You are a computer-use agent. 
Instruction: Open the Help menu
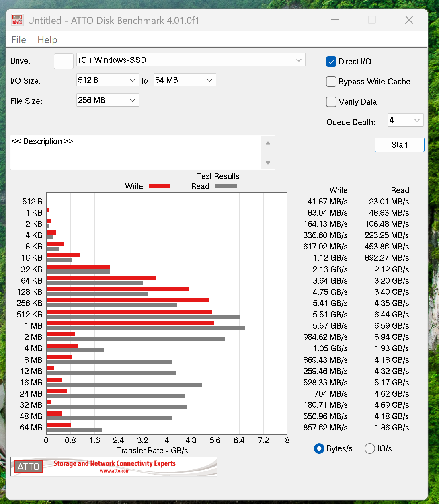tap(47, 40)
